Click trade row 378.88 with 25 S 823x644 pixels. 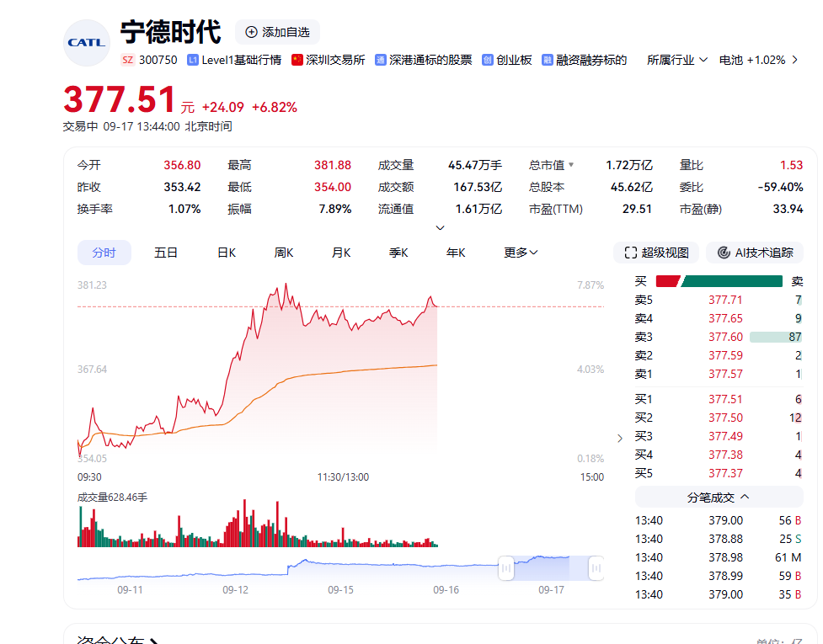click(x=719, y=539)
